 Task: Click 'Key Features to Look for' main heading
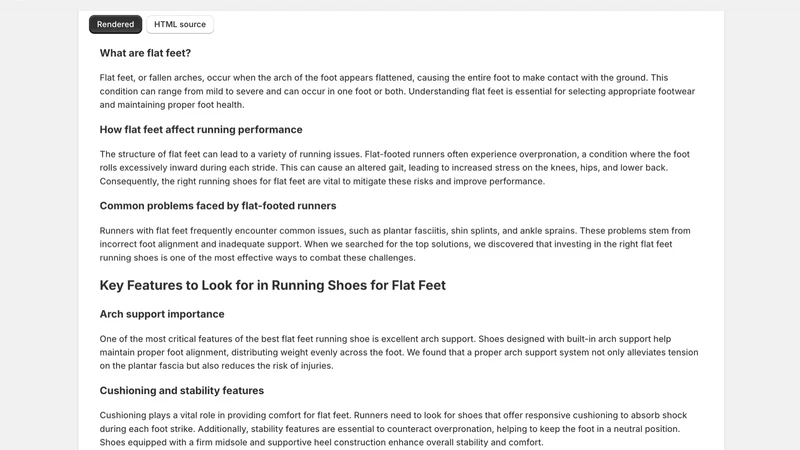tap(272, 285)
